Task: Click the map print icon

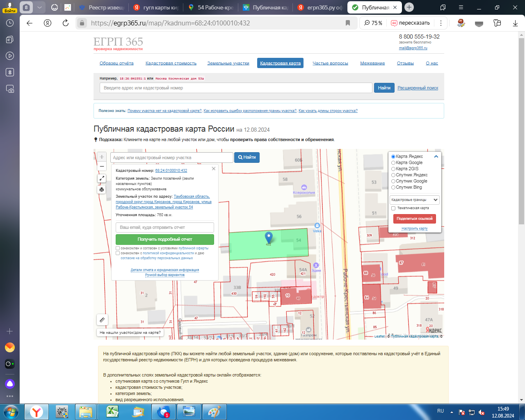Action: pyautogui.click(x=102, y=189)
